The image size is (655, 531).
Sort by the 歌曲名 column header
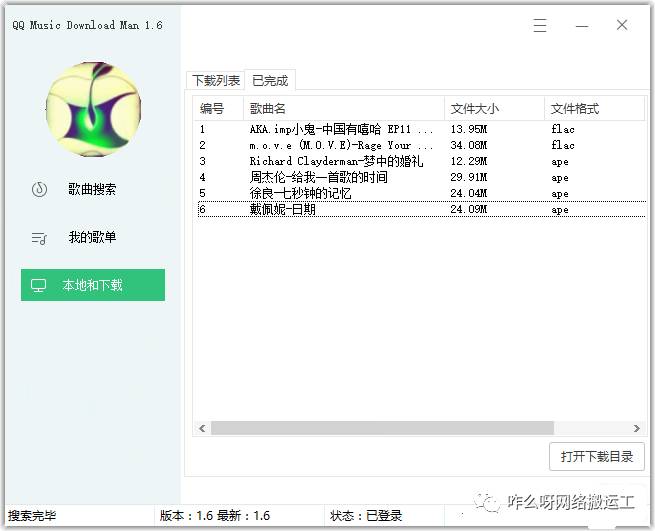(344, 109)
